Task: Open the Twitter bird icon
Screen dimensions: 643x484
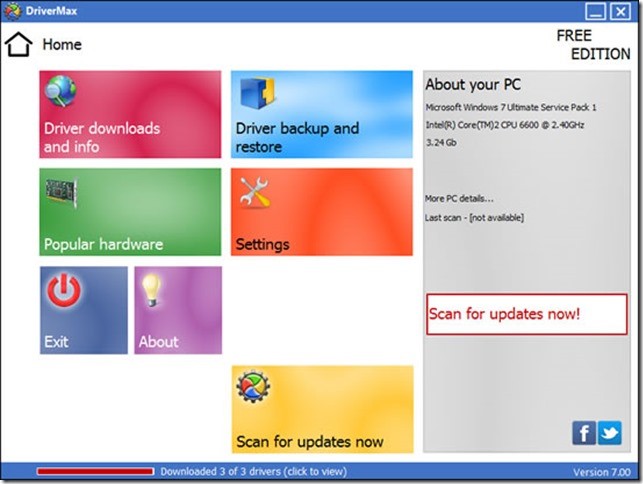Action: (x=609, y=433)
